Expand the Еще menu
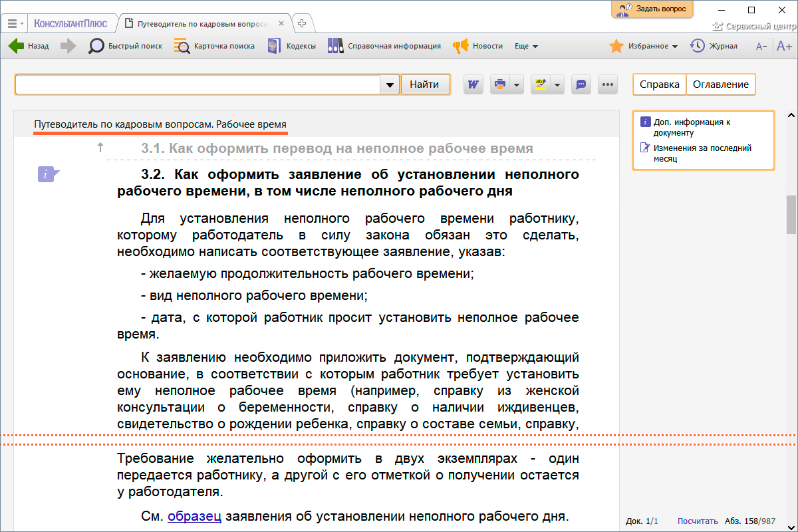The image size is (798, 532). 526,46
